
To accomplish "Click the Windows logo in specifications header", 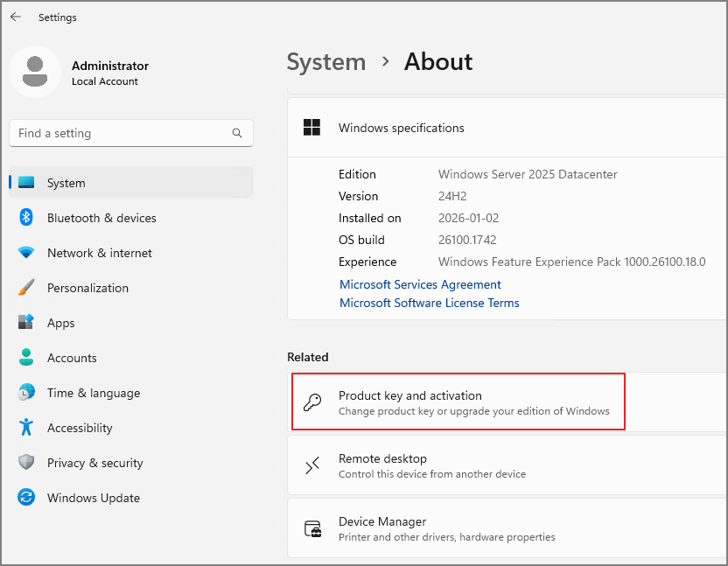I will 311,127.
